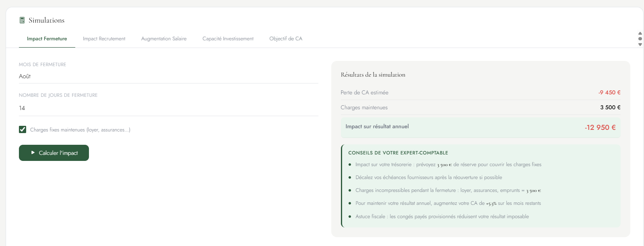Screen dimensions: 644x246
Task: Go to the Capacité Investissement tab
Action: 228,39
